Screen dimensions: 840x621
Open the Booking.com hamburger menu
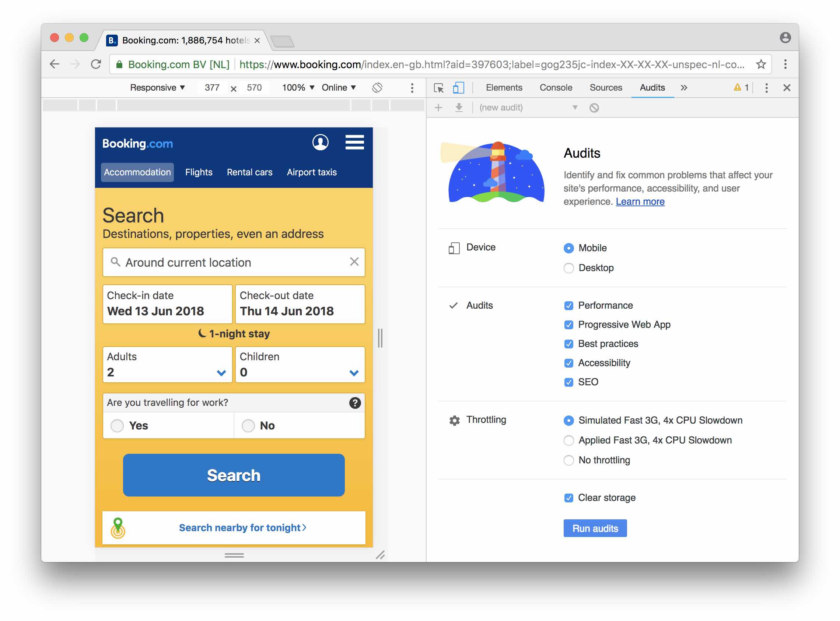354,143
